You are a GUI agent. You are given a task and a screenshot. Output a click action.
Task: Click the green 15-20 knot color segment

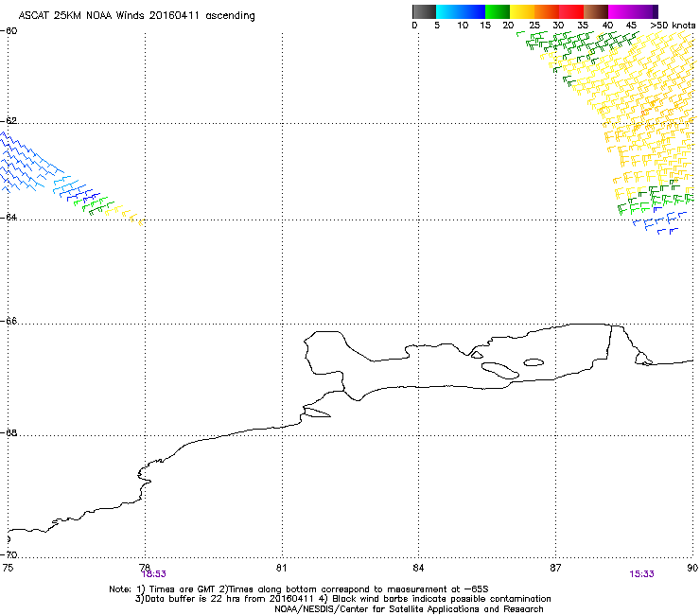pyautogui.click(x=498, y=11)
